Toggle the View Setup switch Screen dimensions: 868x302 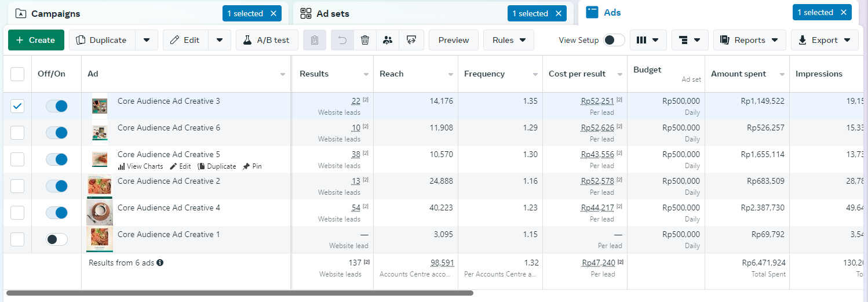click(x=614, y=40)
